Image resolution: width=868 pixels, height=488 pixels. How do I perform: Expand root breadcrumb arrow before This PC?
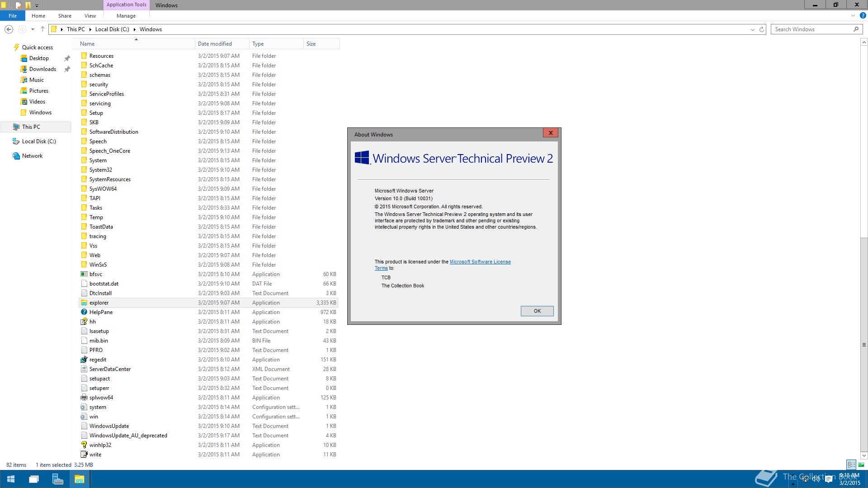pos(61,29)
